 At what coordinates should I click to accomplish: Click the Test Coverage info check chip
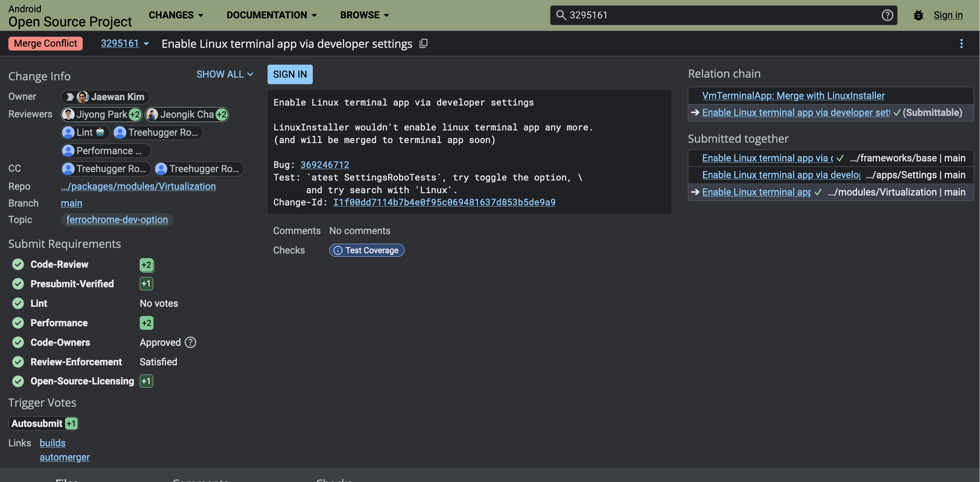(366, 250)
